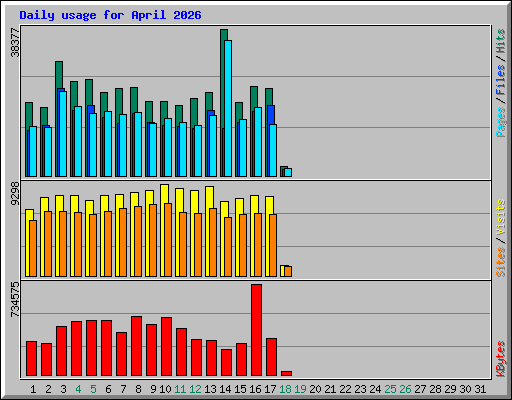Click the day 26 axis label
Screen dimensions: 512x400
(x=405, y=389)
